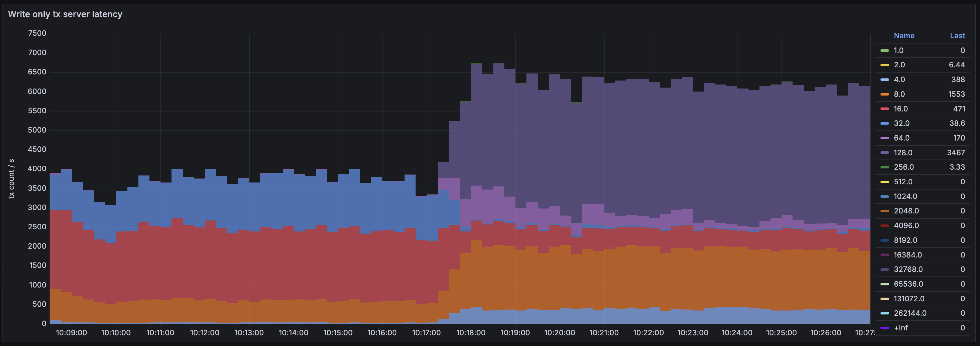Click the Last value 3467 for 128.0
980x346 pixels.
pyautogui.click(x=956, y=152)
